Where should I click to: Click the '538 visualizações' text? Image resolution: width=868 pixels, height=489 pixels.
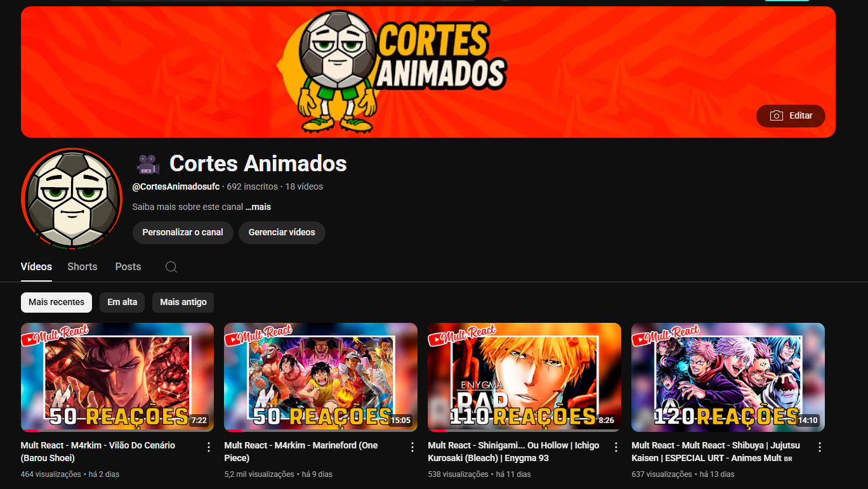coord(458,474)
